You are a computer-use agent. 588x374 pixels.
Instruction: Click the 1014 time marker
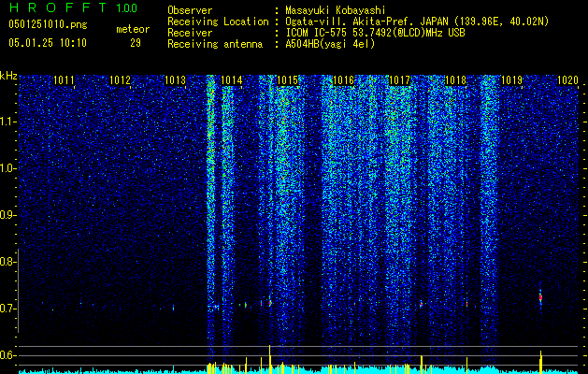click(x=232, y=79)
